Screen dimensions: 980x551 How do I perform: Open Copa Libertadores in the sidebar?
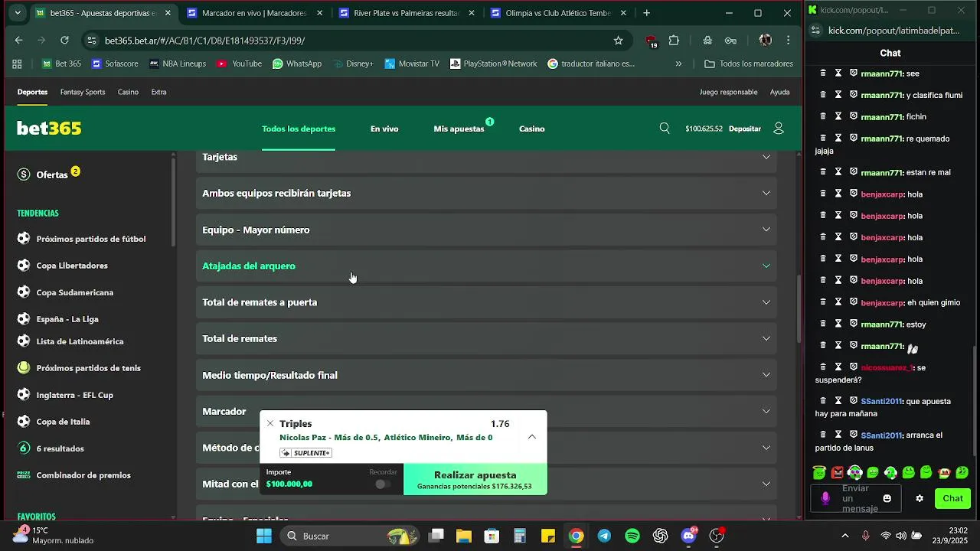72,266
